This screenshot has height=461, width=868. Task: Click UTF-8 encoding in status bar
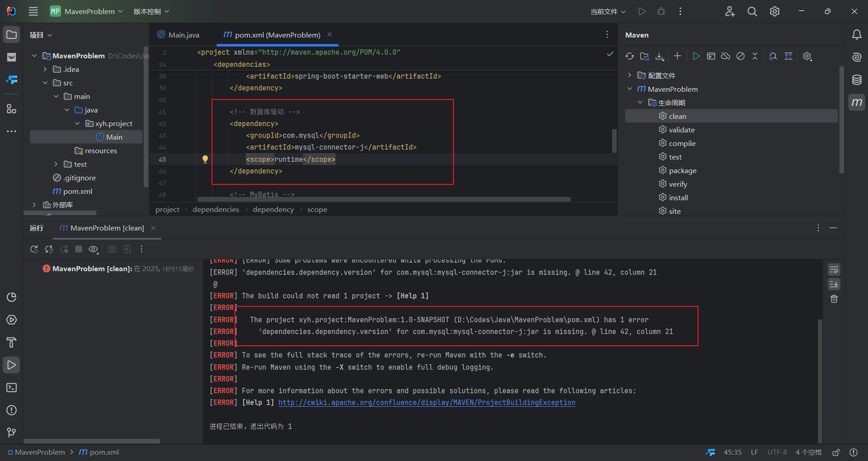click(777, 452)
